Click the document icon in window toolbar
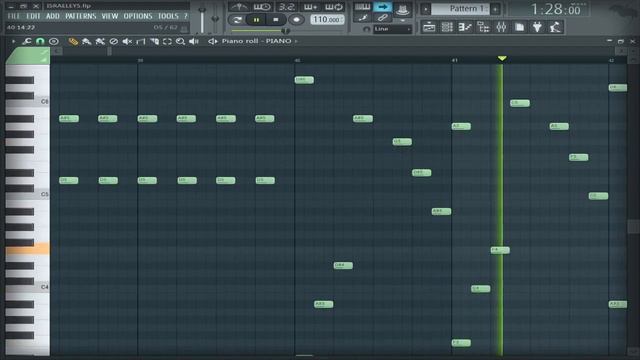The image size is (640, 360). point(519,27)
